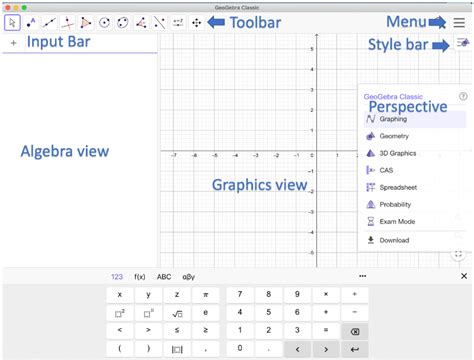Tap the square (power 2) key
Image resolution: width=474 pixels, height=360 pixels.
click(x=120, y=313)
